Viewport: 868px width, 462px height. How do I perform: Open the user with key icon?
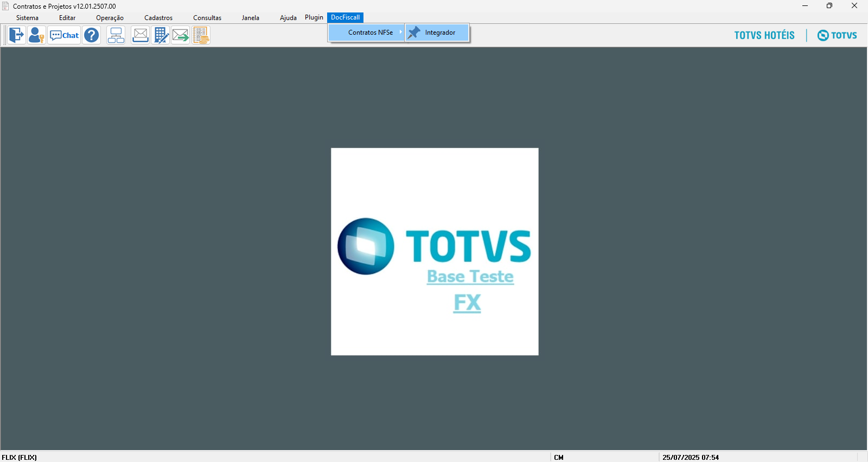(x=36, y=35)
